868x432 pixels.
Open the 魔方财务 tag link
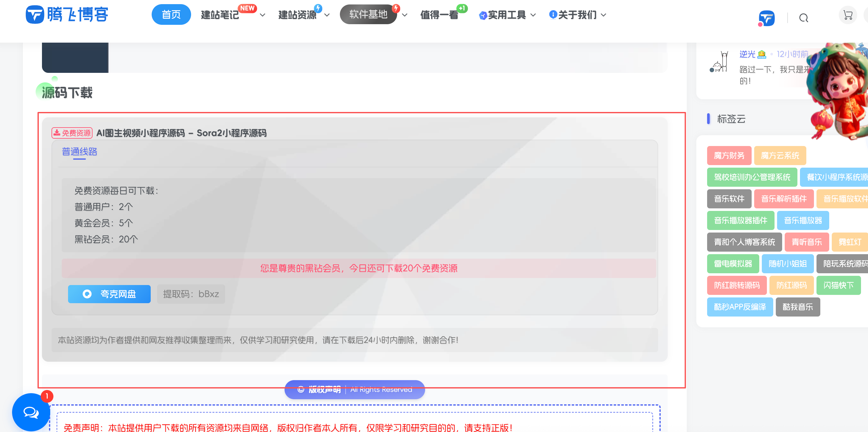click(729, 156)
